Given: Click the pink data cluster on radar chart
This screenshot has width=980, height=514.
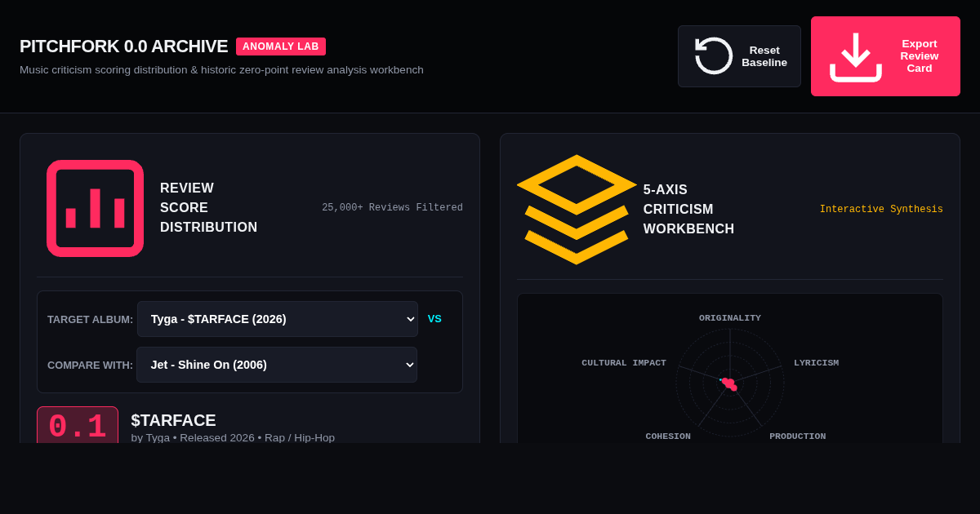Looking at the screenshot, I should (x=728, y=383).
